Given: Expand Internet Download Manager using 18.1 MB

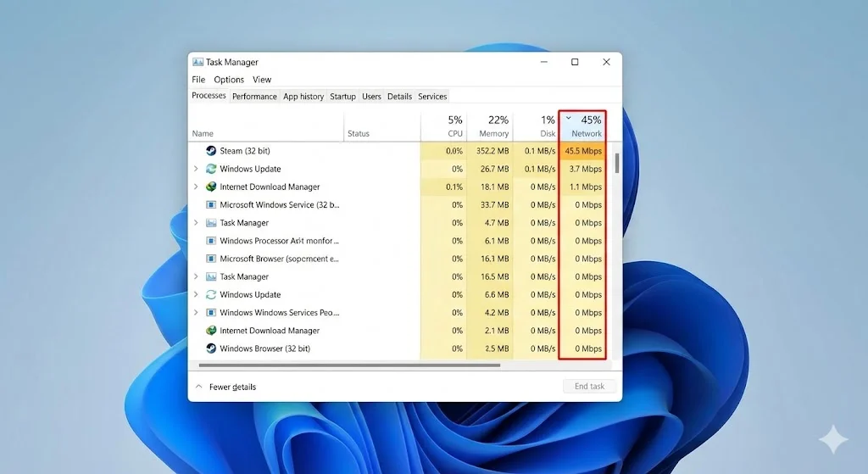Looking at the screenshot, I should pyautogui.click(x=196, y=187).
